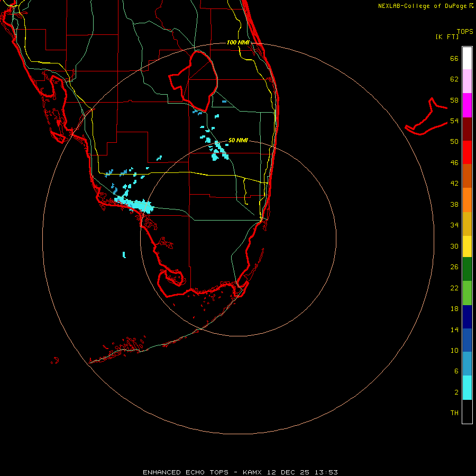Screen dimensions: 476x476
Task: Pick the cyan legend swatch
Action: (x=467, y=388)
